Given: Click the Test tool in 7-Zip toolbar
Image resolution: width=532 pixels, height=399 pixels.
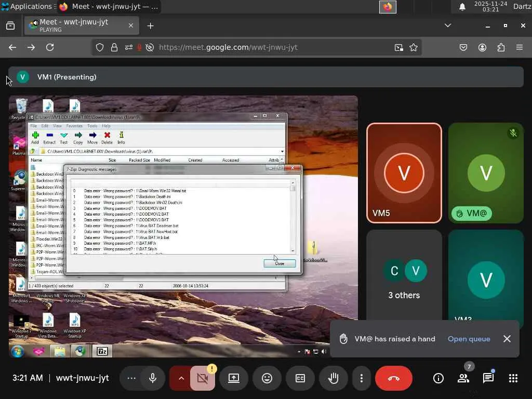Looking at the screenshot, I should click(x=63, y=138).
